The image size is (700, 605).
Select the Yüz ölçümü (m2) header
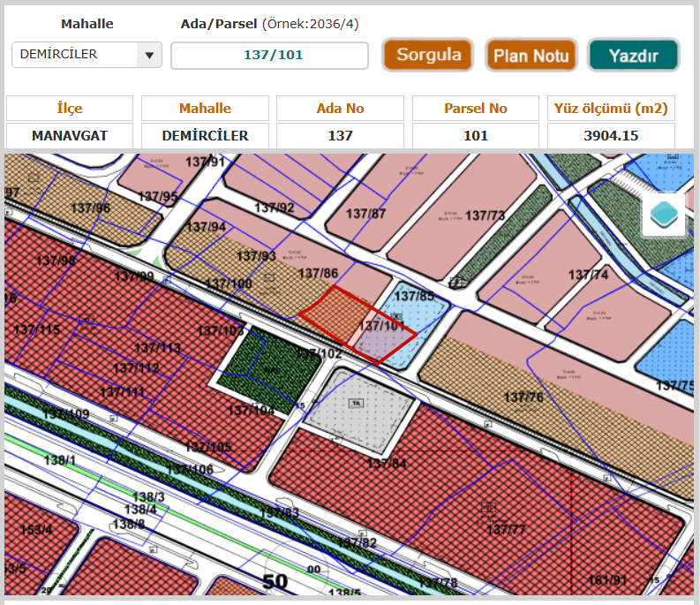pos(611,108)
